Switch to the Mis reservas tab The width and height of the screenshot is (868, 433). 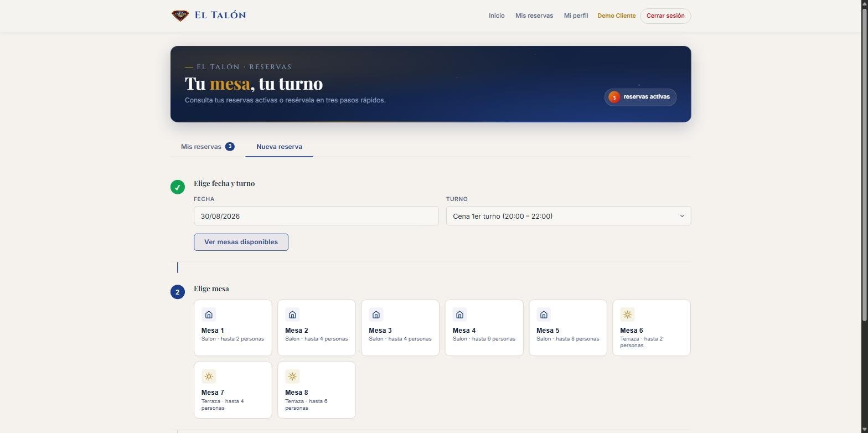208,147
